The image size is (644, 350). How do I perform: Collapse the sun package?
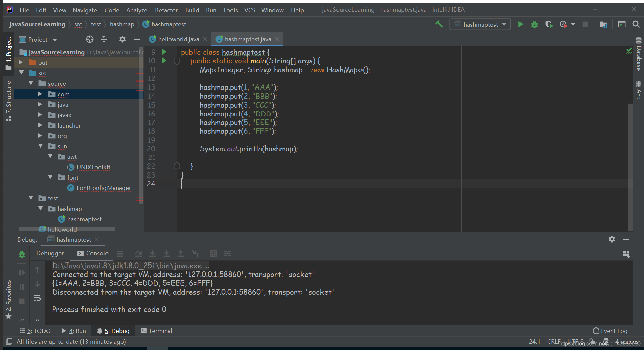point(41,146)
